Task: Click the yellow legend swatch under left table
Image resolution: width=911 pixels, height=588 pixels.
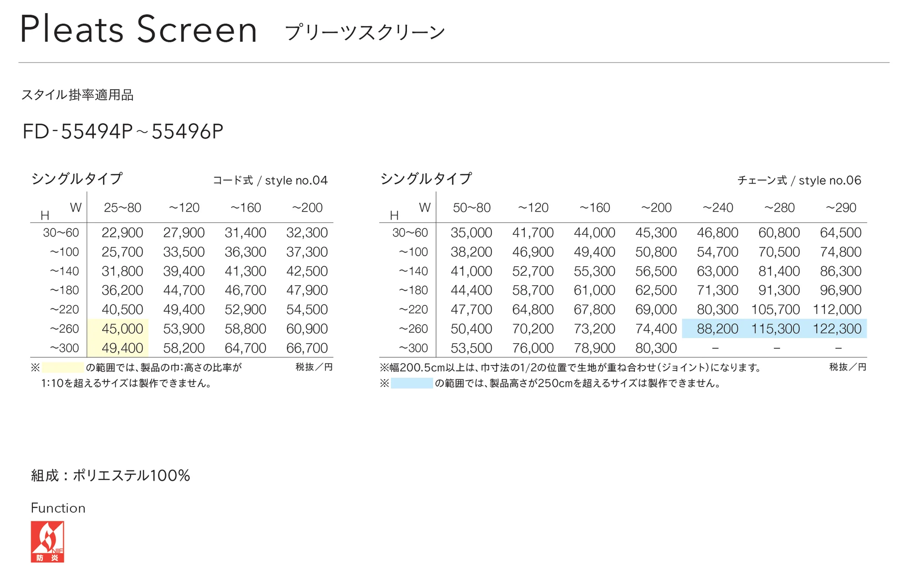Action: (x=63, y=367)
